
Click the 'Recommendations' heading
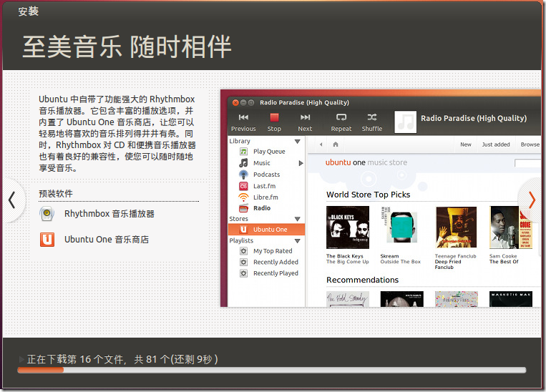[x=362, y=280]
